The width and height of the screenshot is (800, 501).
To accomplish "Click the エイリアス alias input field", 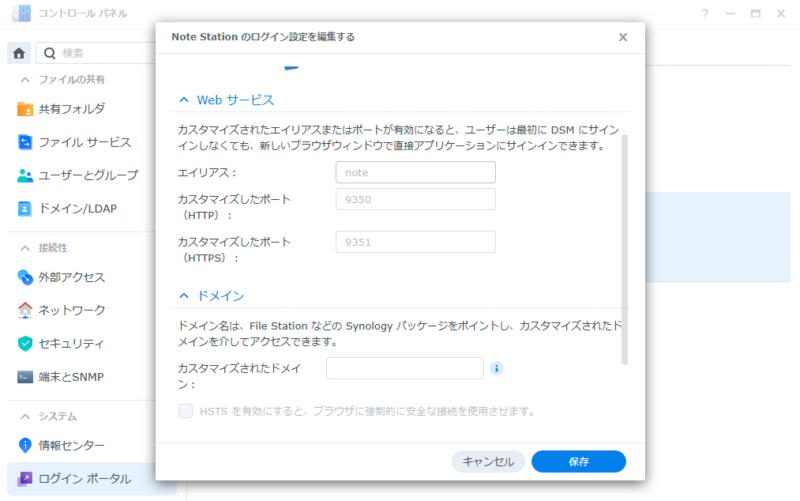I will [x=415, y=172].
